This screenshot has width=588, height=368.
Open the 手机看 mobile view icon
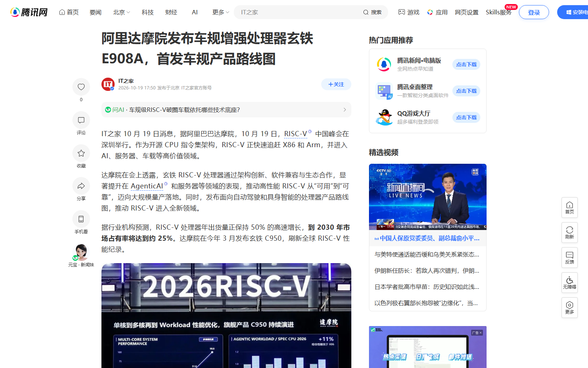[x=81, y=219]
